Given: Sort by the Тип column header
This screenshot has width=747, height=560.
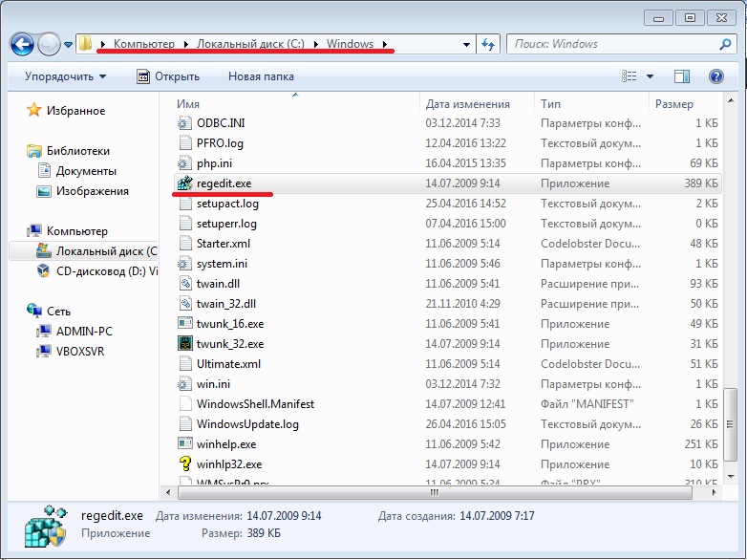Looking at the screenshot, I should tap(550, 103).
